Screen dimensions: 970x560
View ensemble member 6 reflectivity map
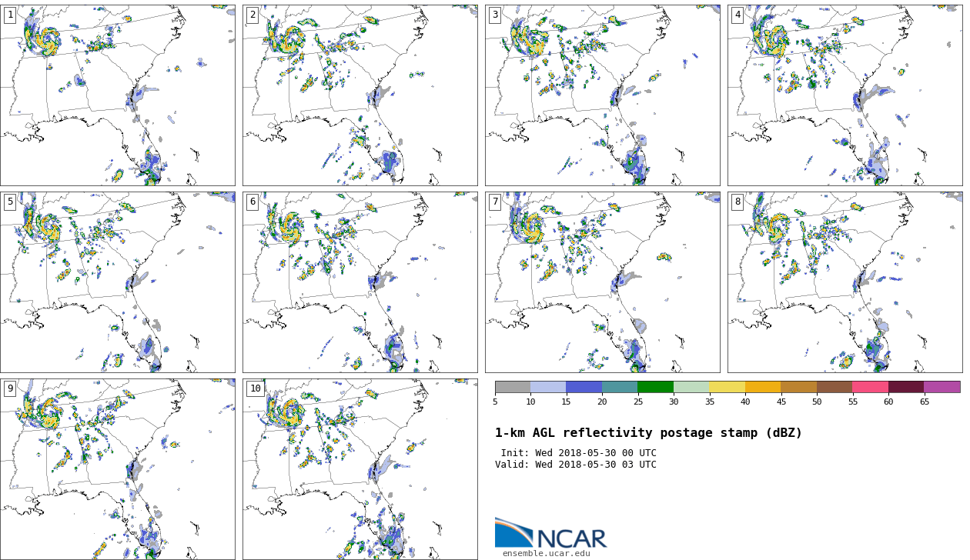360,282
